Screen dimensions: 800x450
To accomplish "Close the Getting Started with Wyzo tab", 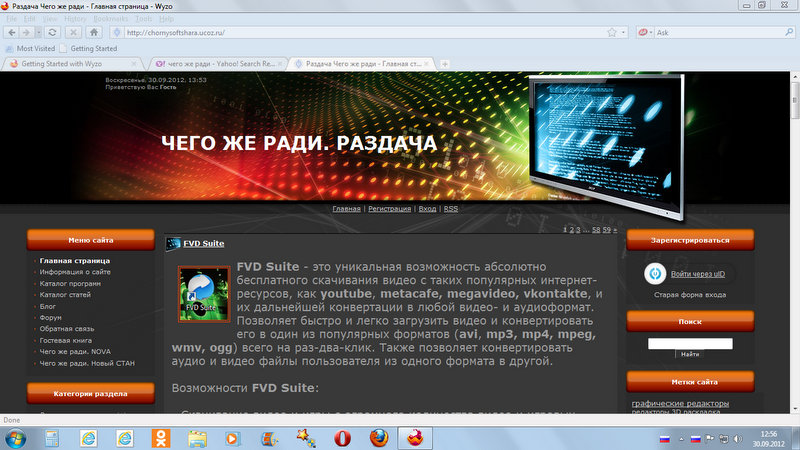I will click(x=134, y=64).
